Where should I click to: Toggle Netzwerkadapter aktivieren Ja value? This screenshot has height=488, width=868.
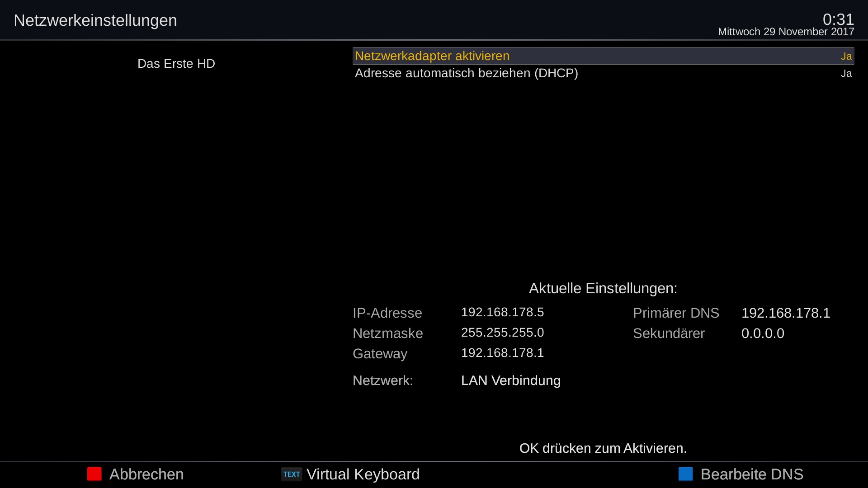(846, 56)
